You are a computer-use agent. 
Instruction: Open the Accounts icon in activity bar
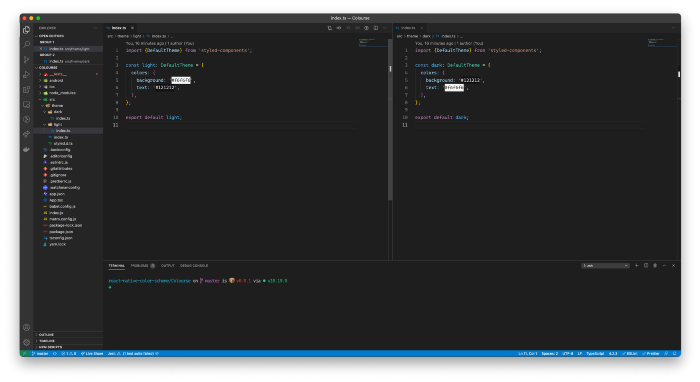[x=26, y=328]
